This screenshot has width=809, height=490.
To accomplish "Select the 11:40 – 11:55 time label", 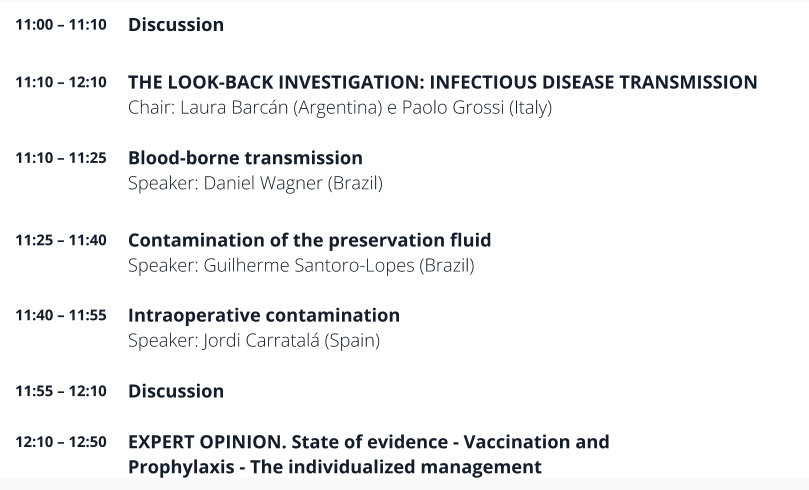I will (60, 316).
